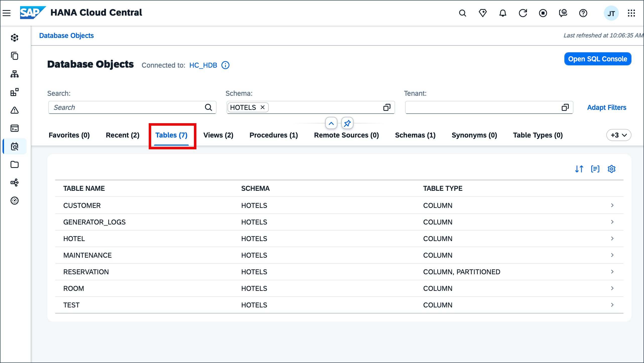Pin the filter header bar
644x363 pixels.
click(x=347, y=123)
